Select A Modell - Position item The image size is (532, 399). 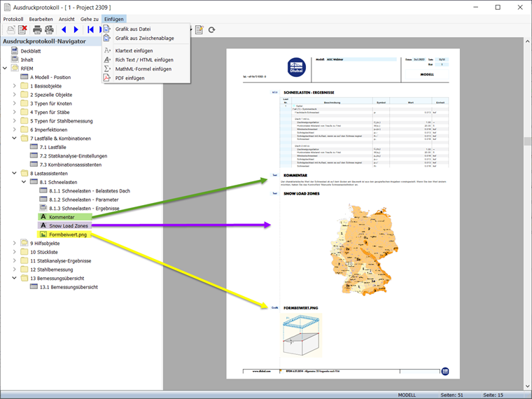50,77
